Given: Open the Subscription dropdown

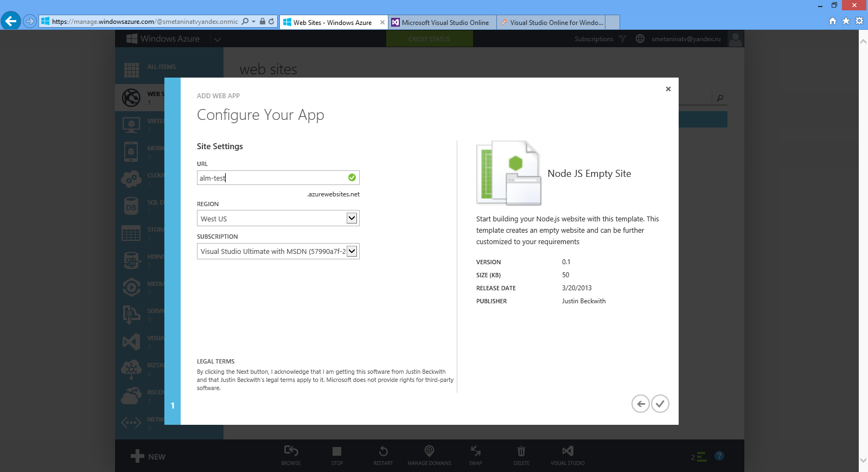Looking at the screenshot, I should [278, 251].
